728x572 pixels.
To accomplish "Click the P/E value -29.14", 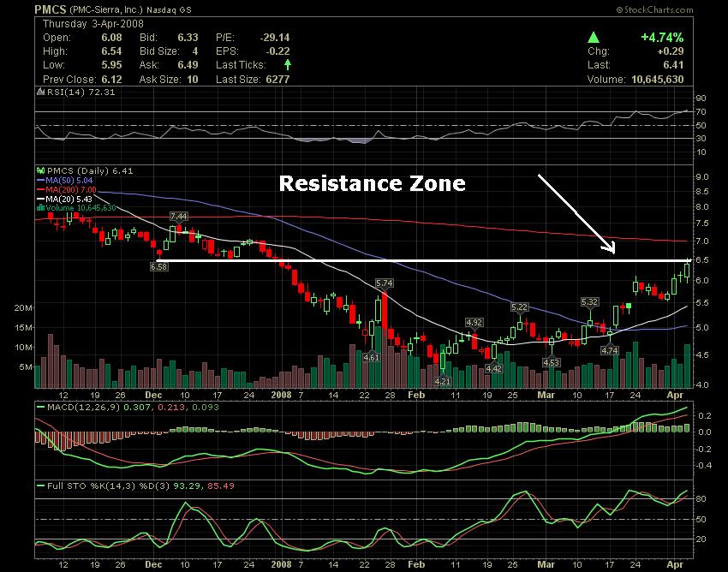I will 275,38.
